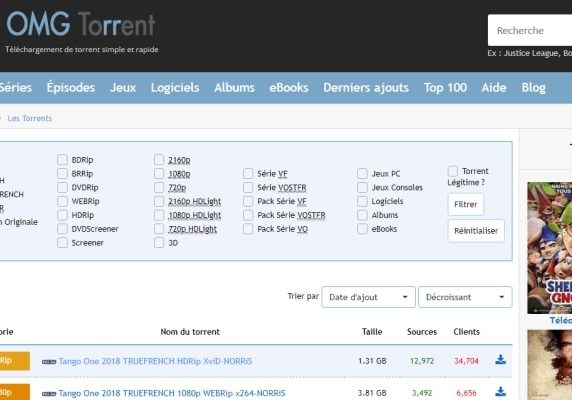Screen dimensions: 572x400
Task: Open Tango One 2018 TRUEFRENCH 1080p WEBRip link
Action: (172, 393)
